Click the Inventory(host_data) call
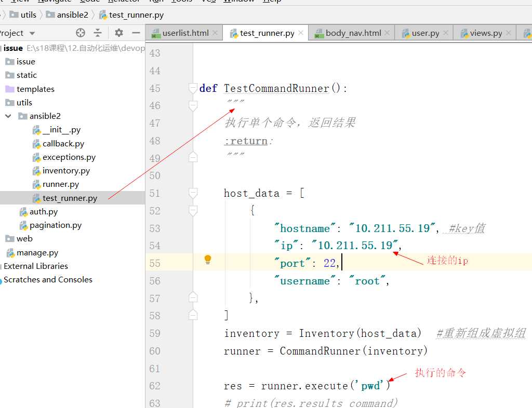532x408 pixels. coord(360,333)
